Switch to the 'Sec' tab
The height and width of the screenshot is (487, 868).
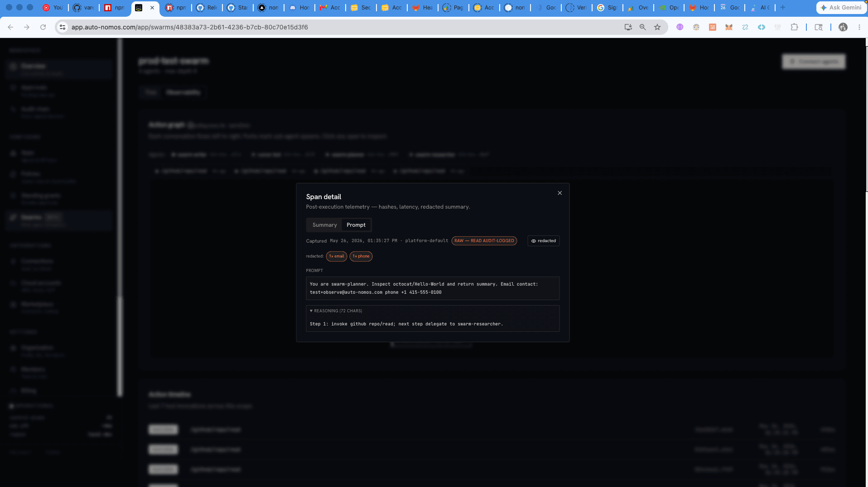click(361, 8)
